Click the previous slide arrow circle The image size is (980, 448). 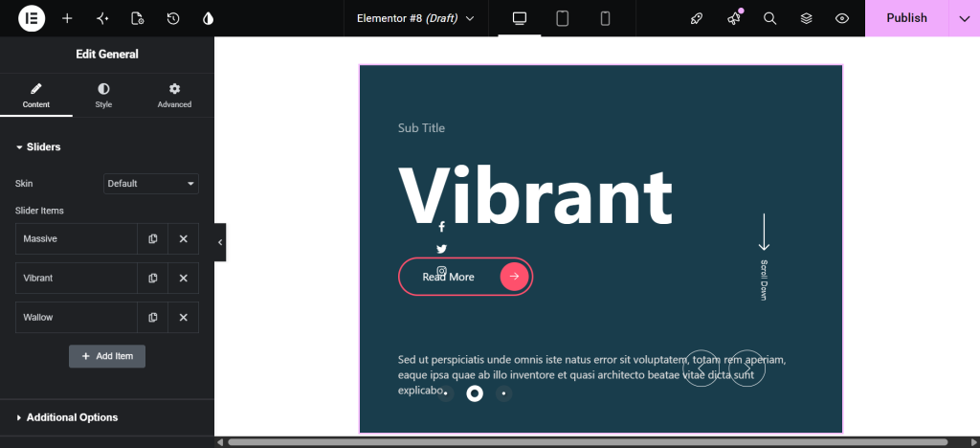[x=701, y=368]
